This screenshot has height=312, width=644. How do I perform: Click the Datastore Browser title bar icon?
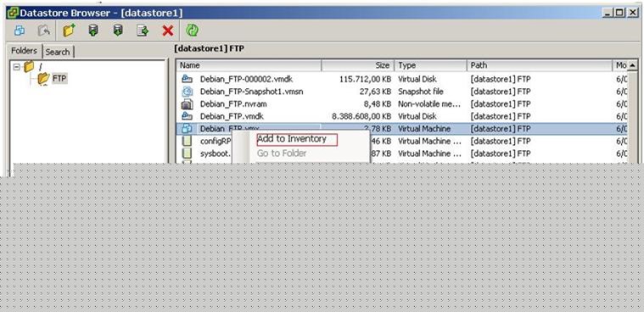point(13,13)
